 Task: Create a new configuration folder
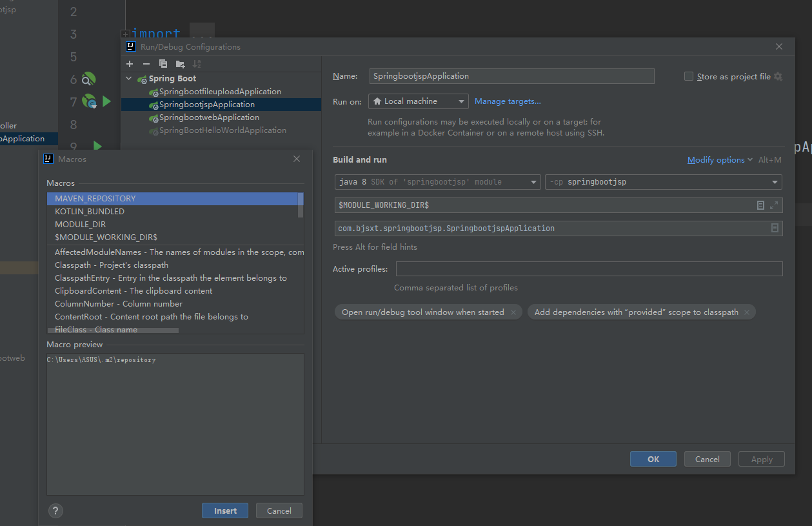pyautogui.click(x=181, y=64)
